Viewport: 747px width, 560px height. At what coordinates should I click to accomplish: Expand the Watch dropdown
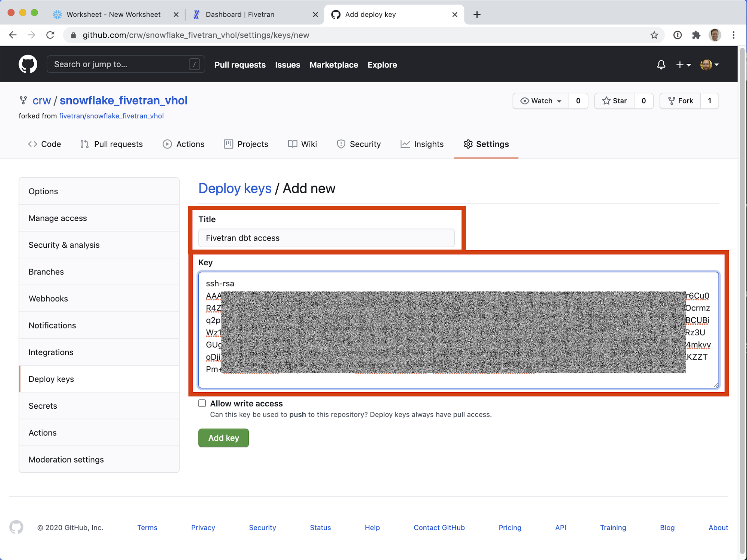click(541, 101)
